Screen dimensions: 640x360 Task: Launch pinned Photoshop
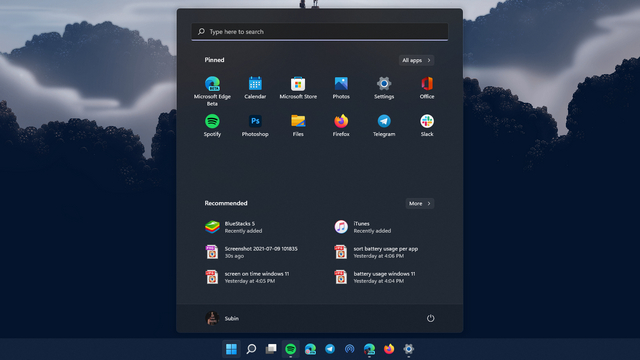[255, 125]
